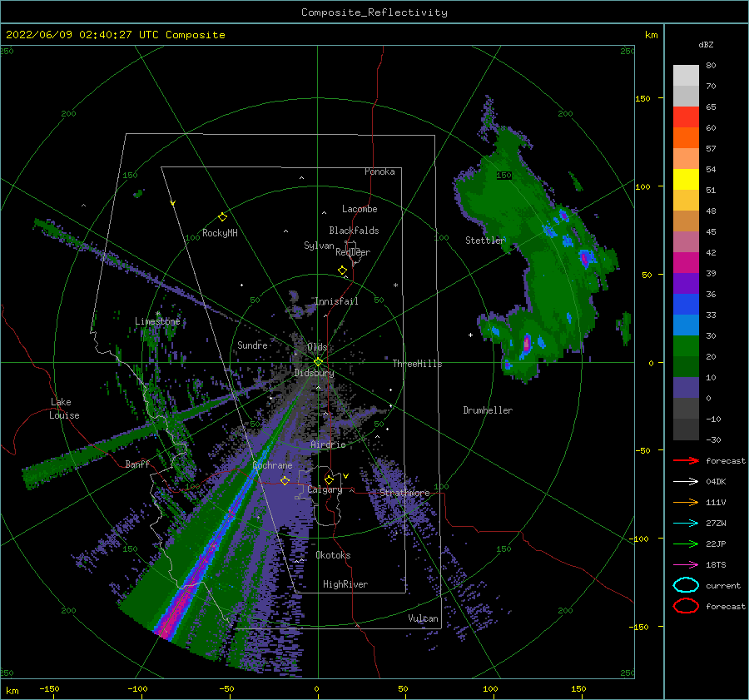The image size is (749, 700).
Task: Click the Ponoka city label
Action: (379, 171)
